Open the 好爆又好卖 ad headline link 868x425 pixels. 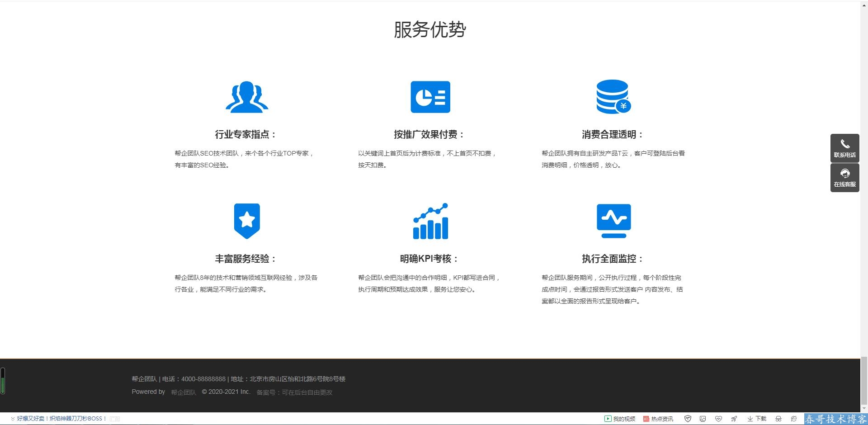[x=61, y=419]
